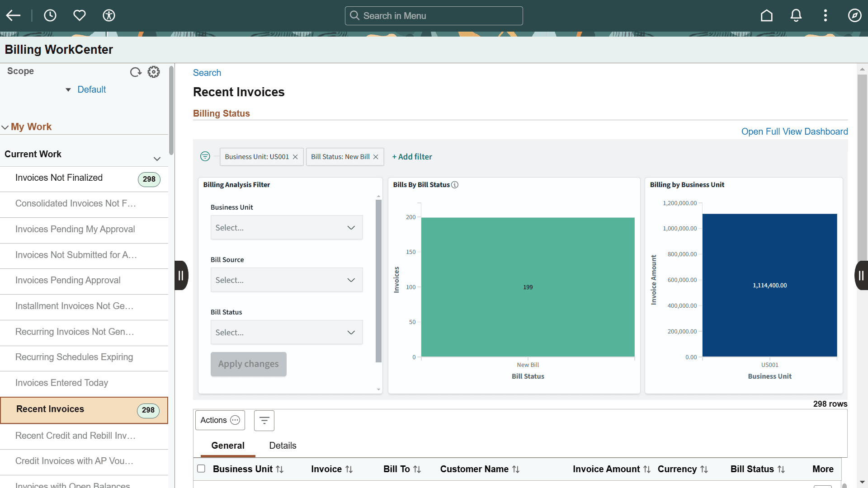Expand the Default scope dropdown
The image size is (868, 488).
(68, 89)
